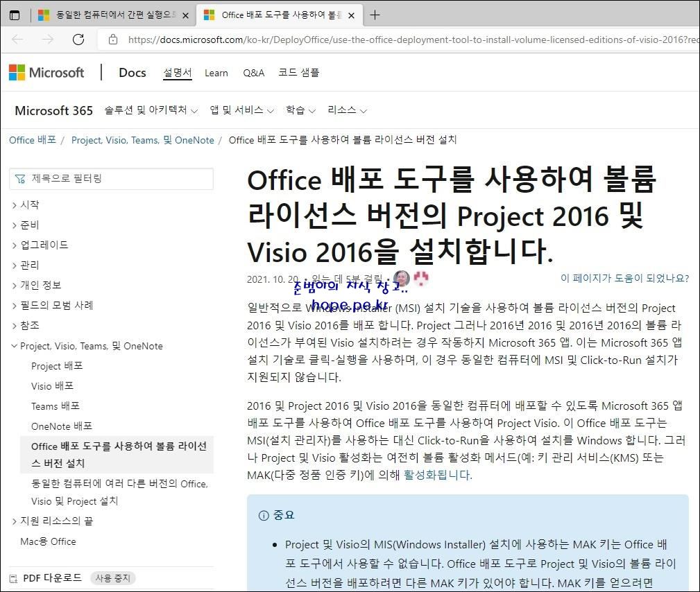Close the first browser tab

pyautogui.click(x=186, y=16)
